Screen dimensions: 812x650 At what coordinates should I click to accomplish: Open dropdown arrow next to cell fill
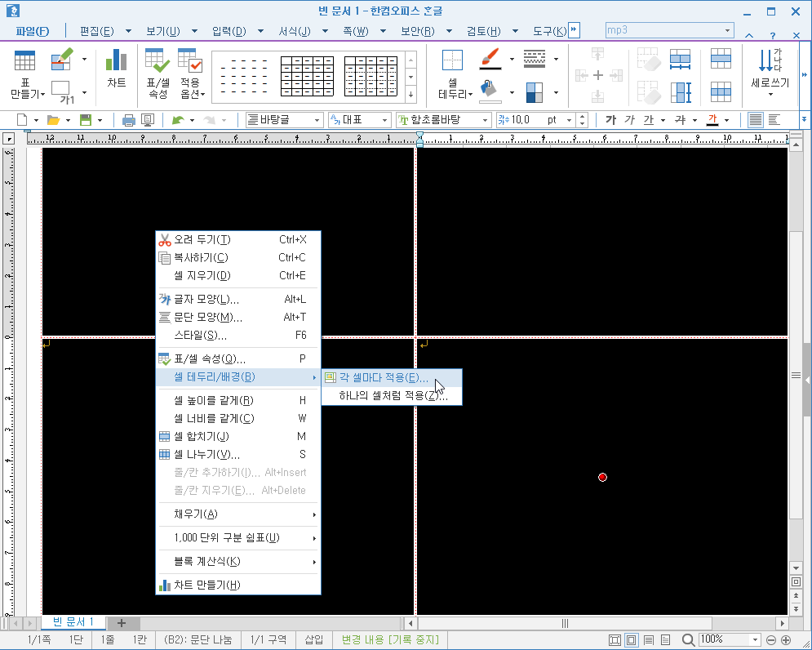(x=512, y=93)
